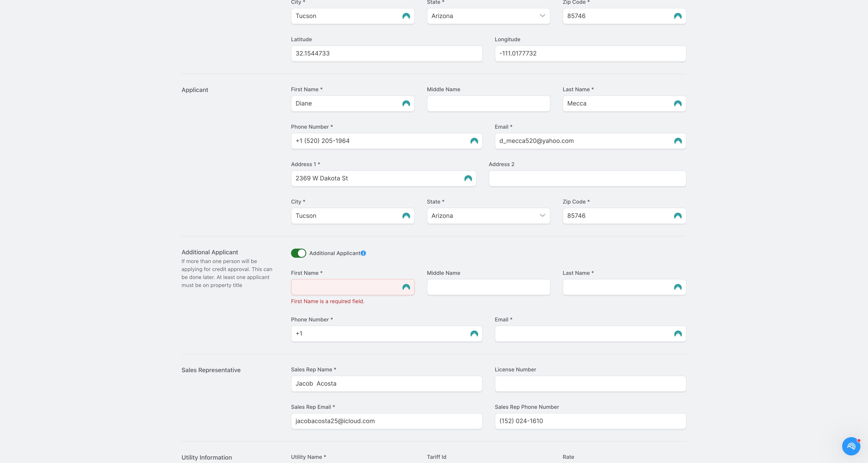Open top State dropdown showing Arizona
The image size is (868, 463).
click(x=488, y=16)
